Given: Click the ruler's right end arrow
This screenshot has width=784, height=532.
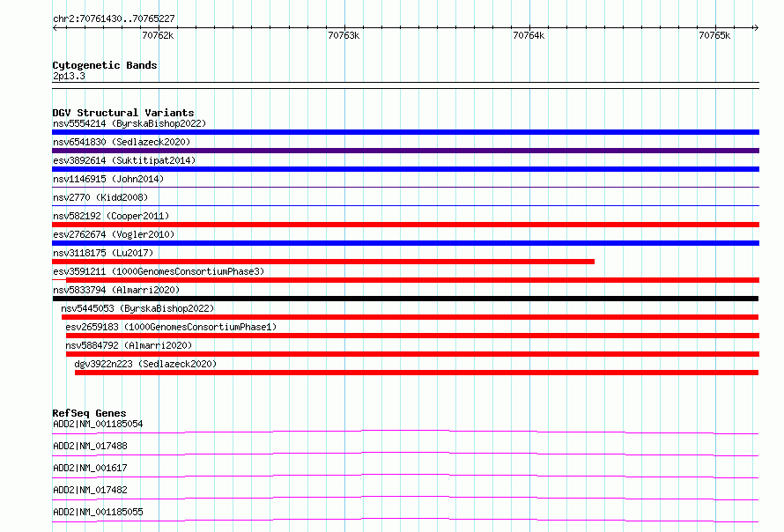Looking at the screenshot, I should (x=756, y=27).
